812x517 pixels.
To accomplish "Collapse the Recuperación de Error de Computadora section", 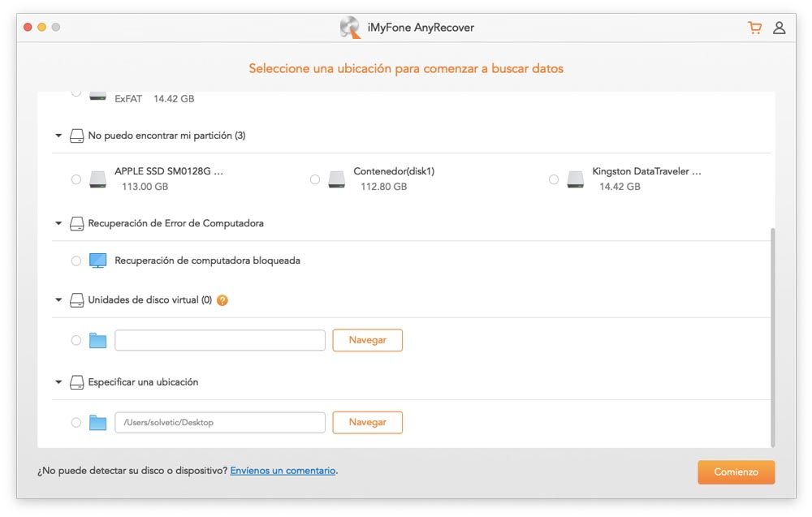I will 58,223.
